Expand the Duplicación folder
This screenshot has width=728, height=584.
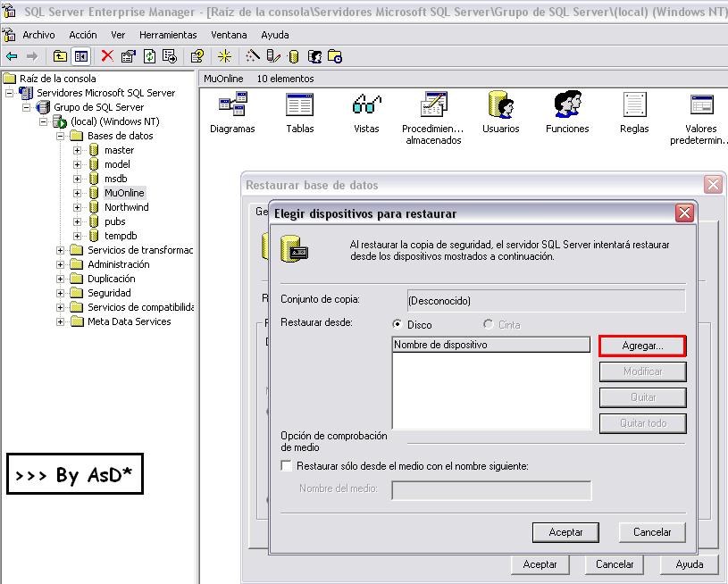pos(60,279)
